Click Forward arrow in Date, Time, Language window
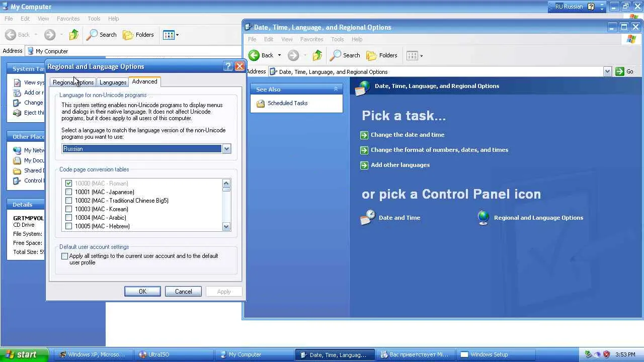The image size is (644, 362). coord(293,55)
